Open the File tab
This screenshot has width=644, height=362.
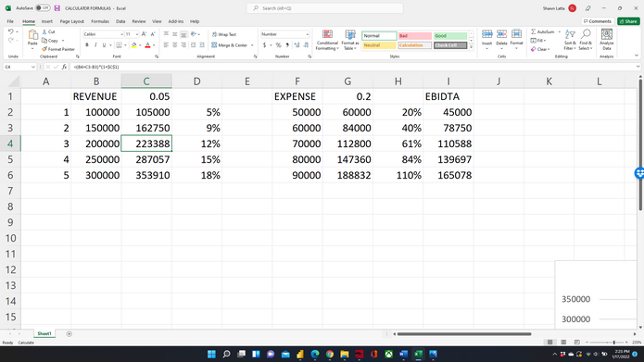(10, 21)
